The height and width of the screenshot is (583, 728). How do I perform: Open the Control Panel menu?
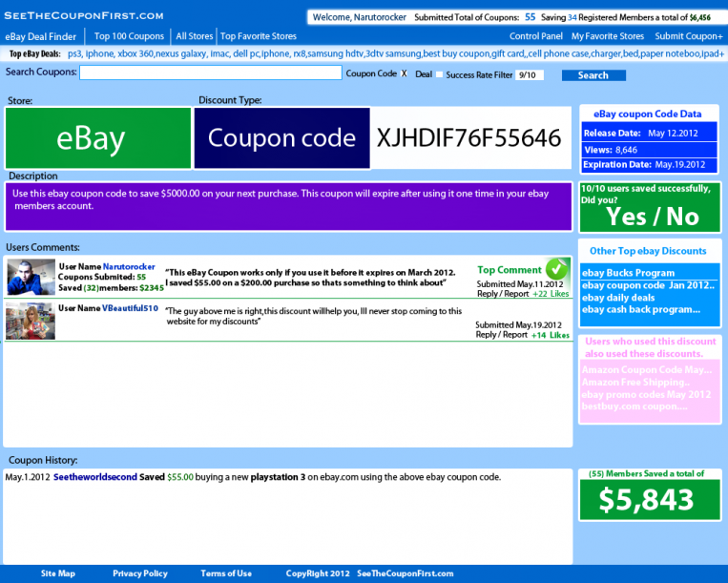pyautogui.click(x=536, y=36)
